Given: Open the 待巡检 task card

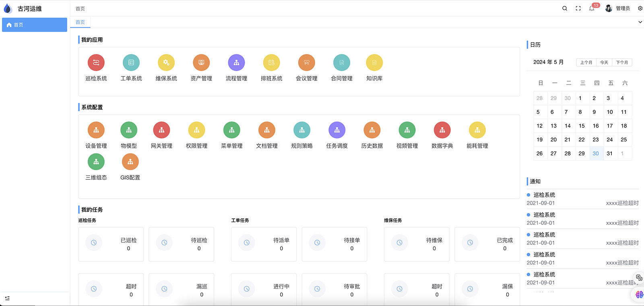Looking at the screenshot, I should (x=182, y=244).
